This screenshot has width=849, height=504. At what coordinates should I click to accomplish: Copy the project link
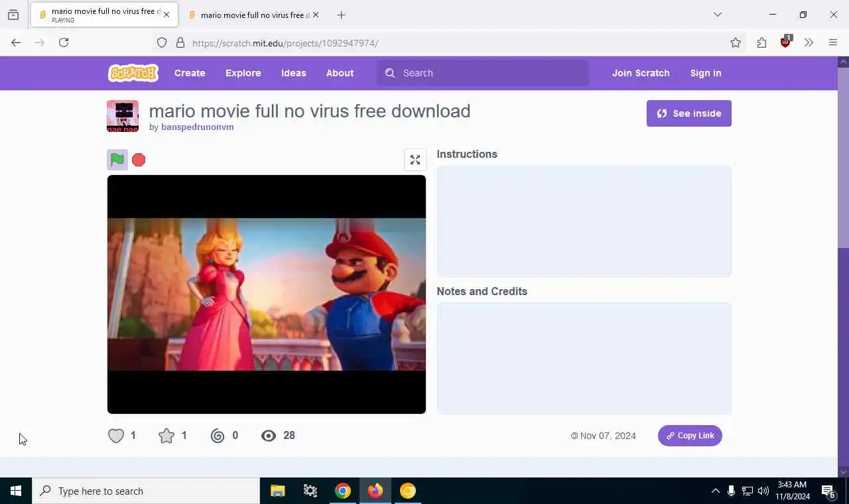690,436
